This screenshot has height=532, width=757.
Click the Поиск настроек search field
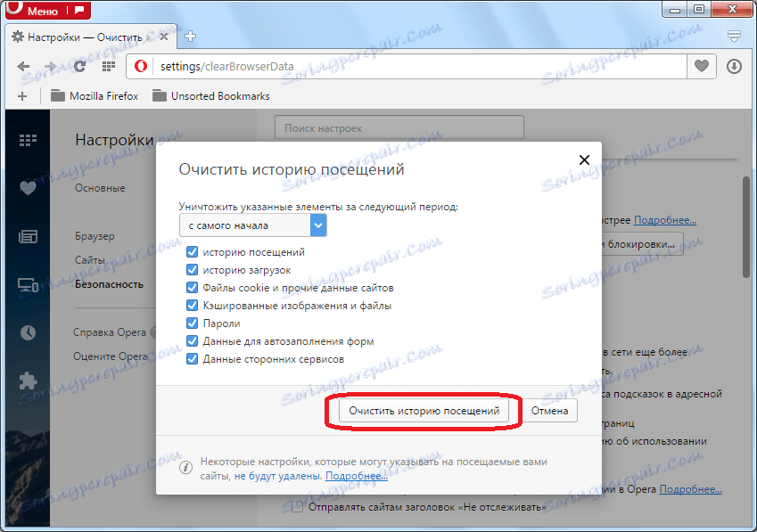point(399,127)
